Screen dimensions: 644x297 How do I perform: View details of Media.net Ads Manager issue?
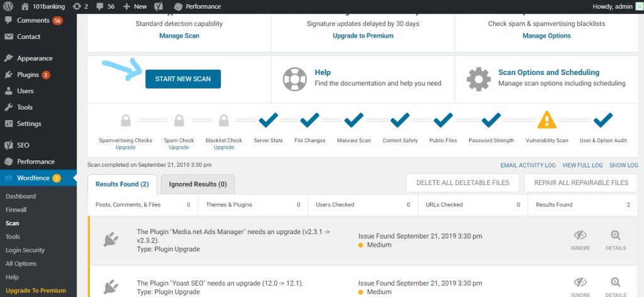[x=615, y=240]
